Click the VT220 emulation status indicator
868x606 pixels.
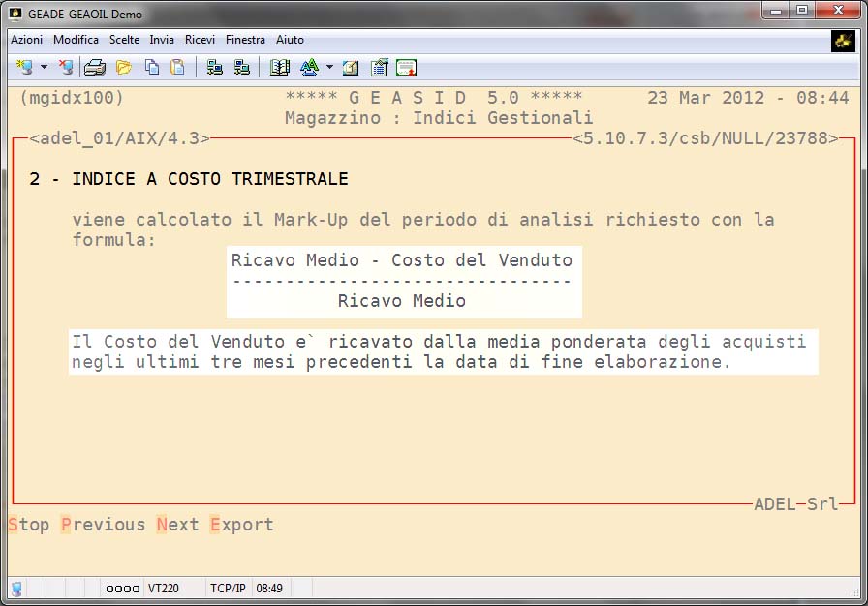[163, 588]
